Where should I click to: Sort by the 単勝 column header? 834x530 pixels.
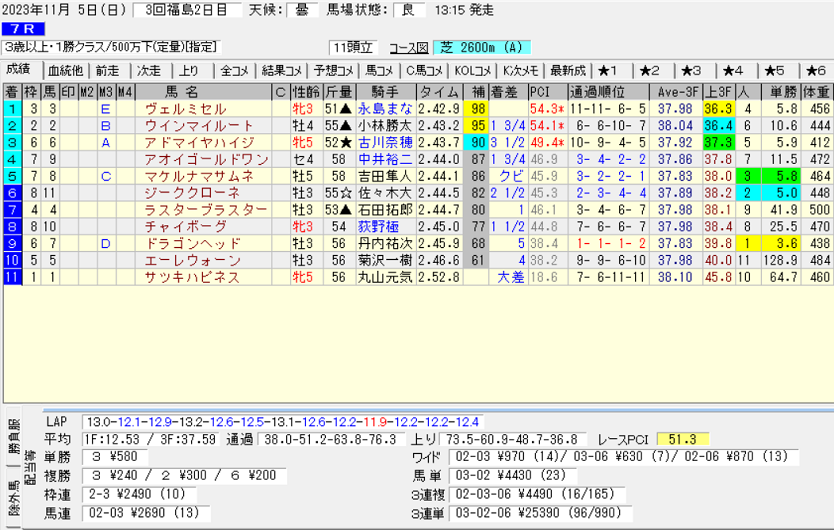(x=780, y=91)
